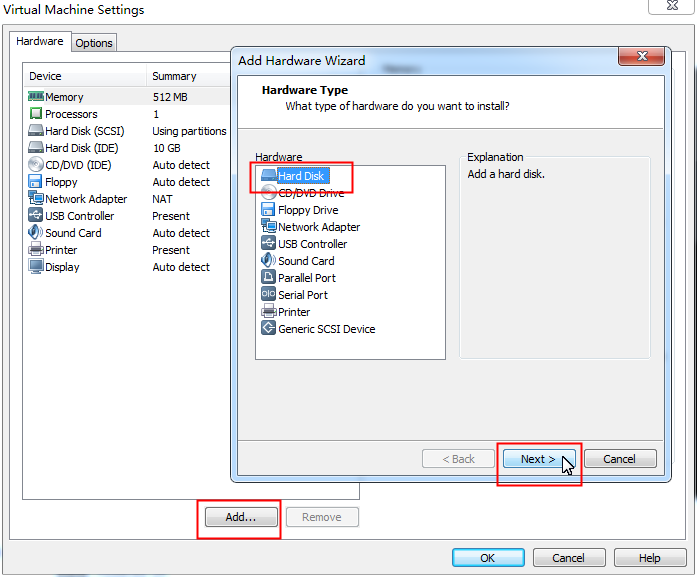Click the CD/DVD Drive icon in the wizard
This screenshot has height=577, width=697.
click(x=268, y=193)
